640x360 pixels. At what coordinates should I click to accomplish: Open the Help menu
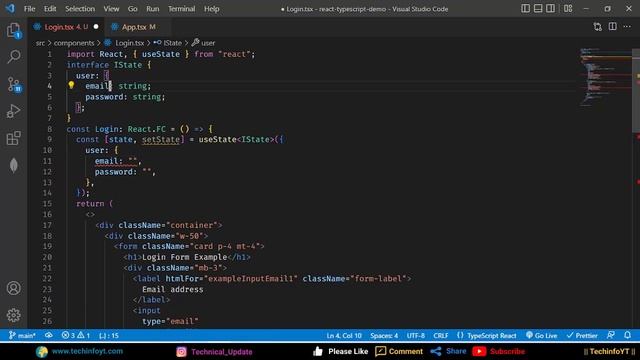pyautogui.click(x=211, y=9)
